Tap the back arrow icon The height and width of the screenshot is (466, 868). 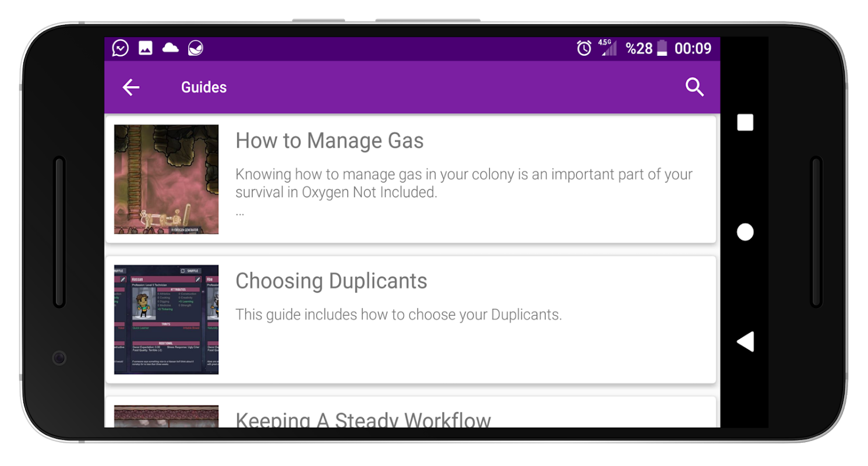(131, 87)
